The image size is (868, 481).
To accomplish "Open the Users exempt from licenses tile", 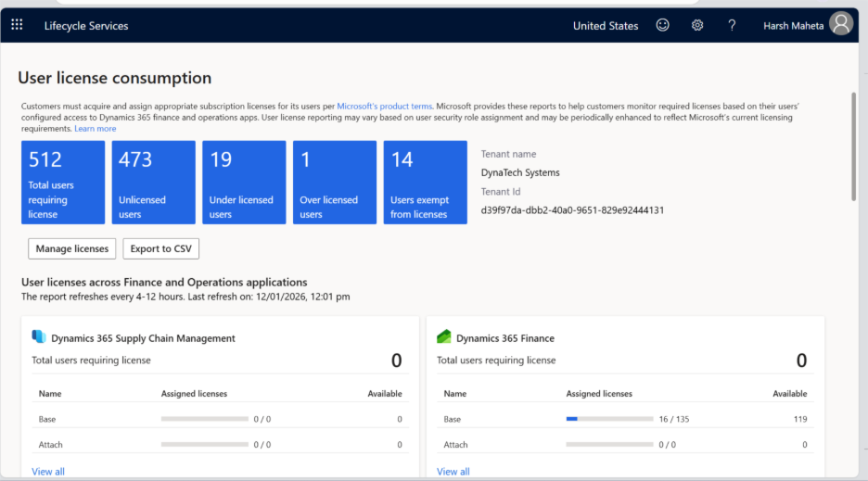I will click(x=425, y=183).
